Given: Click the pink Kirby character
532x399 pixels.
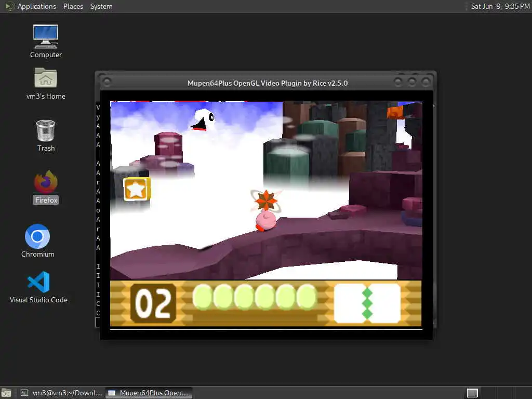Looking at the screenshot, I should [x=265, y=220].
